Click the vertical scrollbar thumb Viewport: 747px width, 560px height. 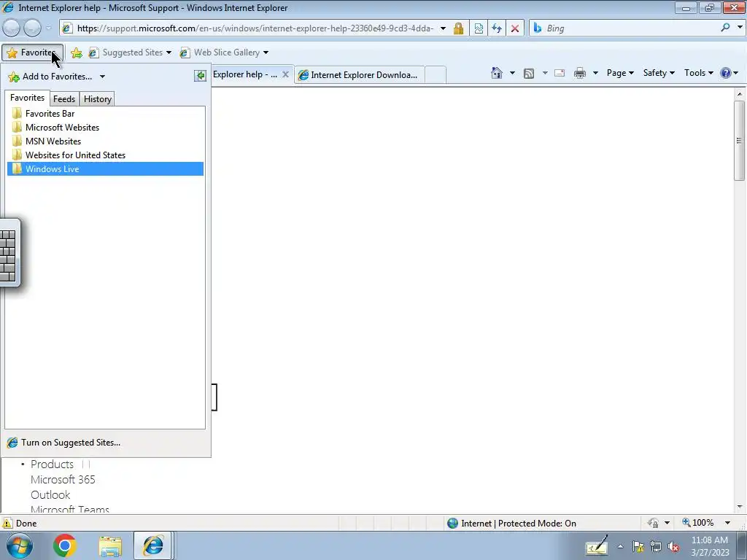point(740,141)
